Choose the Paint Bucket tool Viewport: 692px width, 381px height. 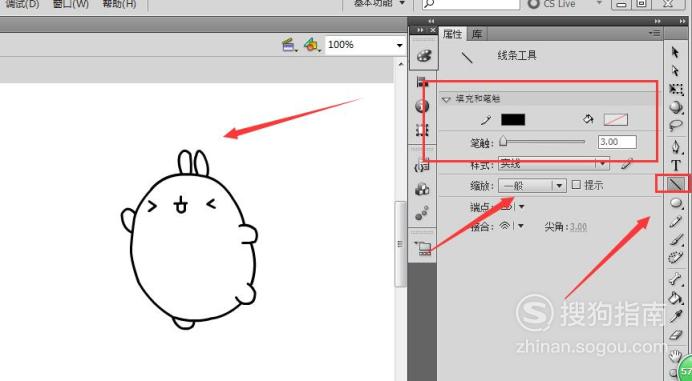tap(675, 298)
